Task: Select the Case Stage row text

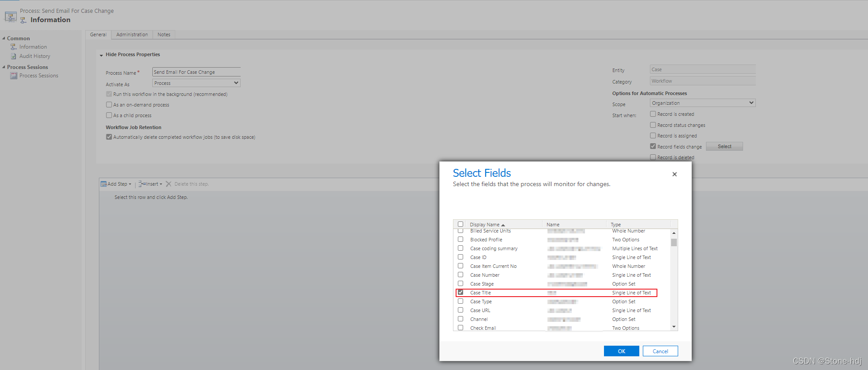Action: pyautogui.click(x=482, y=284)
